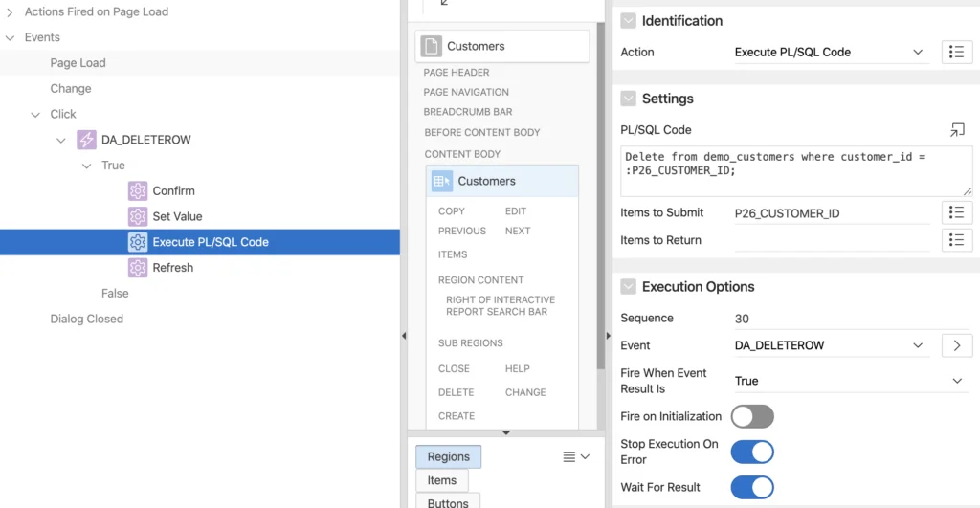Select the Refresh action row
980x508 pixels.
pos(200,268)
